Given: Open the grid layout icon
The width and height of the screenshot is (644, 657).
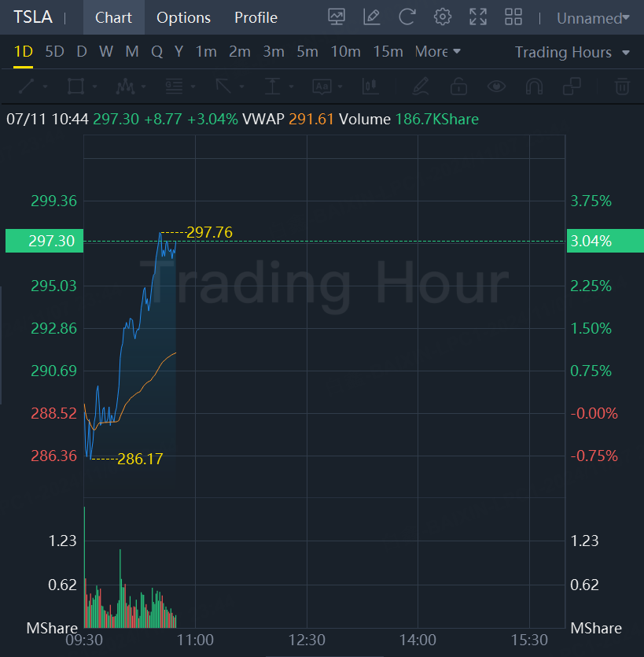Looking at the screenshot, I should click(x=513, y=17).
